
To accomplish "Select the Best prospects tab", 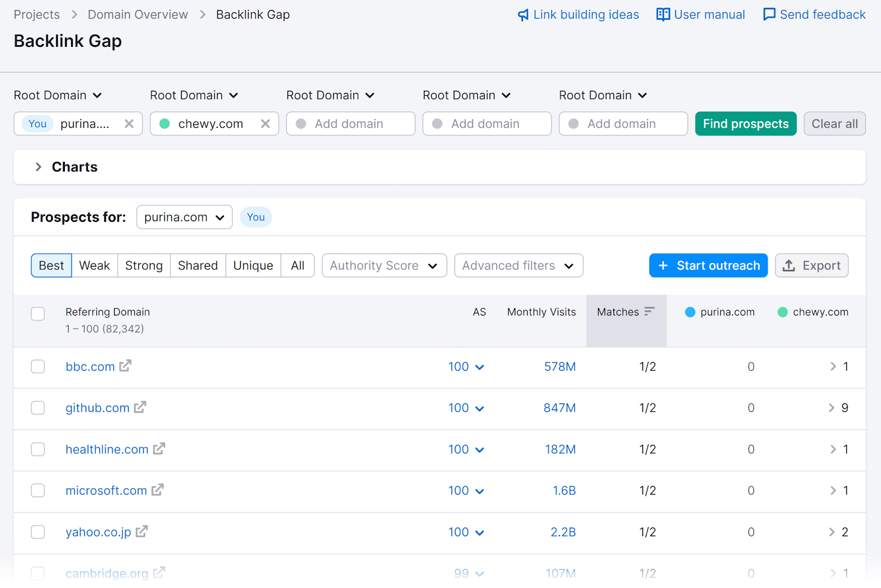I will pos(51,265).
